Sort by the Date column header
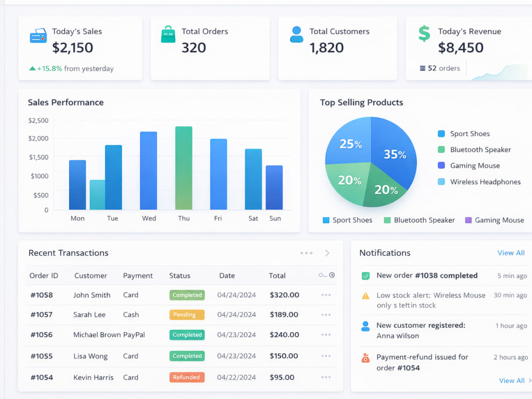 click(227, 276)
